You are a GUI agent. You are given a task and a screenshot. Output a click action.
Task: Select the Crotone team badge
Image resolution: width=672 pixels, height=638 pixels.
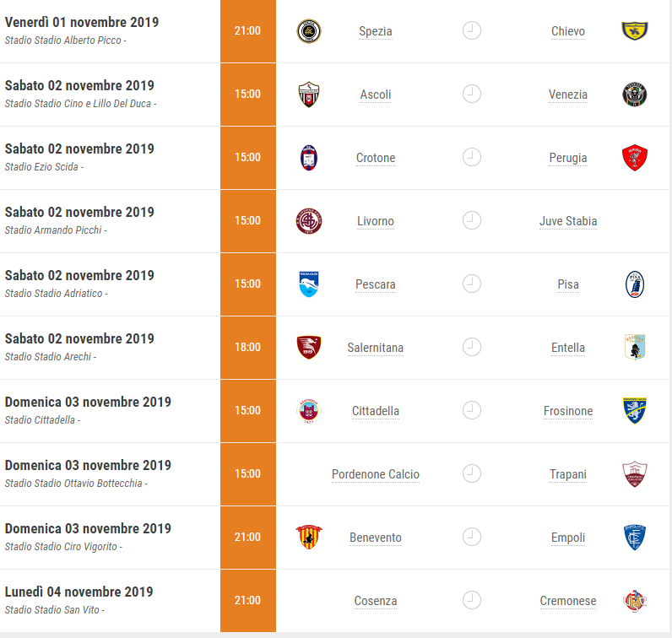click(309, 158)
